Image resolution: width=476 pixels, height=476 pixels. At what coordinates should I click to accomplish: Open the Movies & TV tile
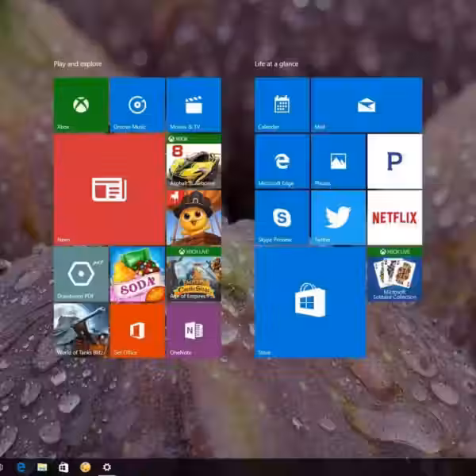(x=193, y=105)
